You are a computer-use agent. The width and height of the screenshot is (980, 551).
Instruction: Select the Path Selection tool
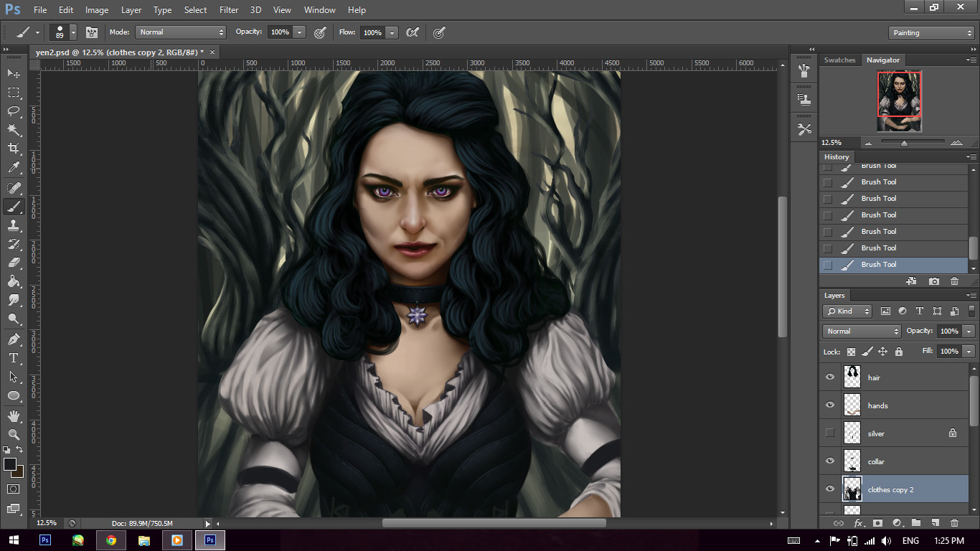pyautogui.click(x=14, y=377)
